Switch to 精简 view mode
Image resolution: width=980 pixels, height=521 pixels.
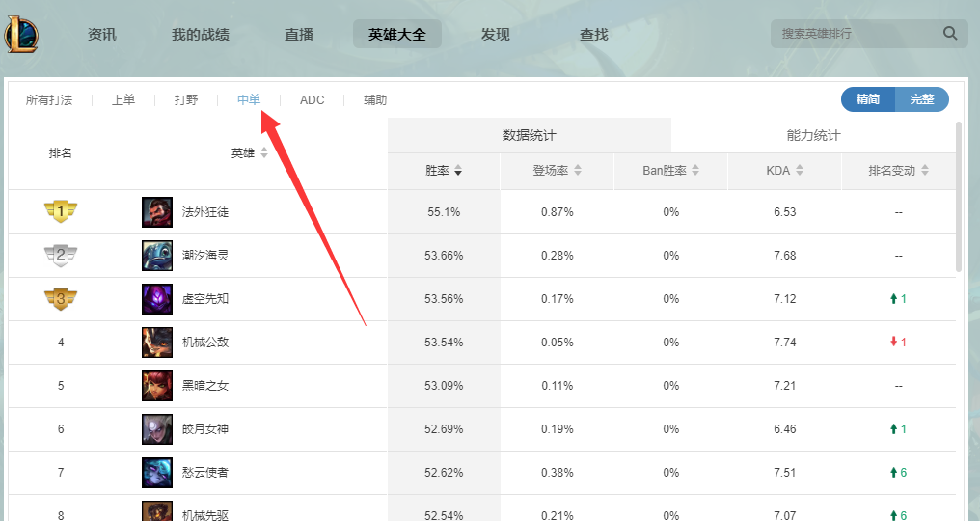pyautogui.click(x=867, y=99)
